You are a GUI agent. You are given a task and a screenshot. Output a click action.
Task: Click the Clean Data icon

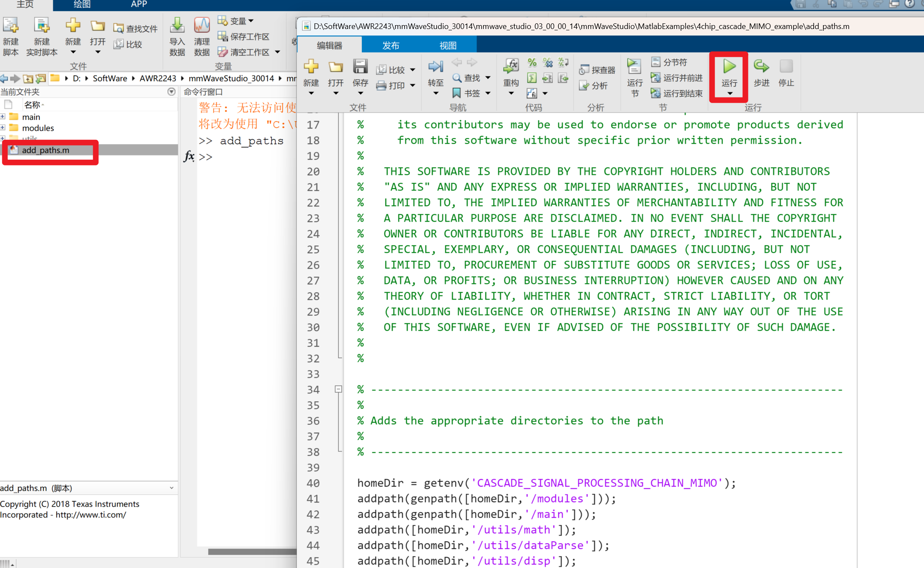point(202,26)
